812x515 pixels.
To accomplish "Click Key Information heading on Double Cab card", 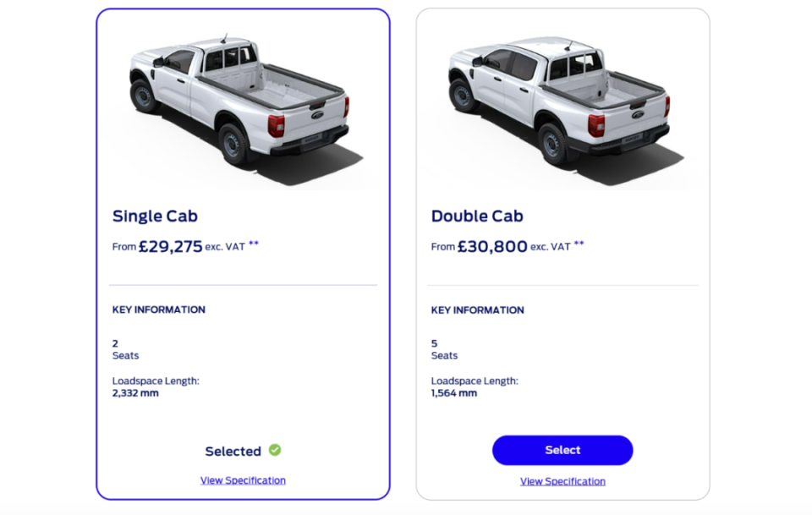I will pyautogui.click(x=477, y=310).
